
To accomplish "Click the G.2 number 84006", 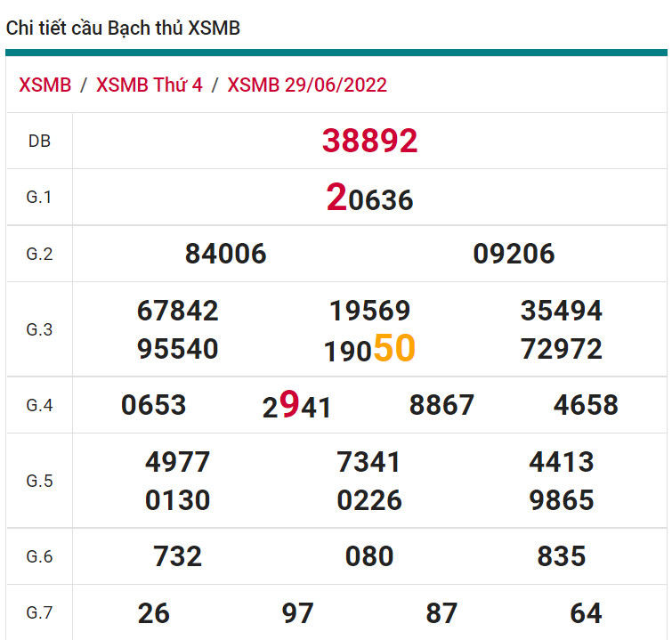I will 225,254.
